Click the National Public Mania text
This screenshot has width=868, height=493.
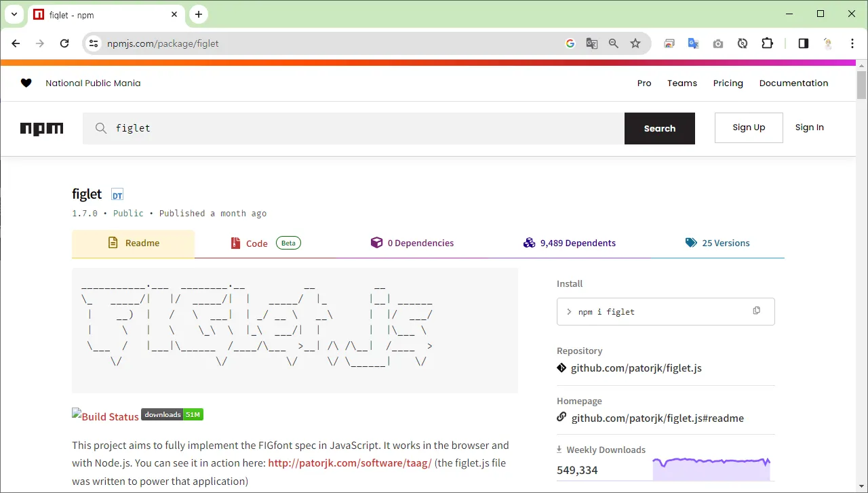93,83
